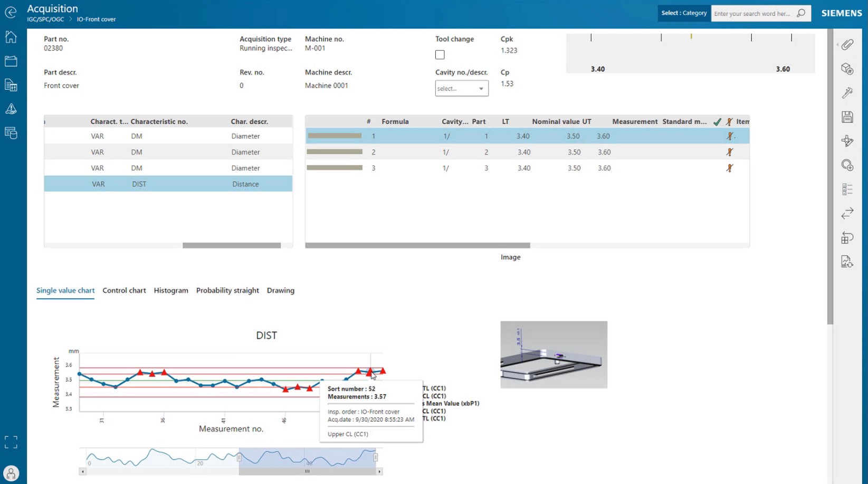Open the database report icon in left sidebar
Image resolution: width=868 pixels, height=484 pixels.
[x=10, y=133]
